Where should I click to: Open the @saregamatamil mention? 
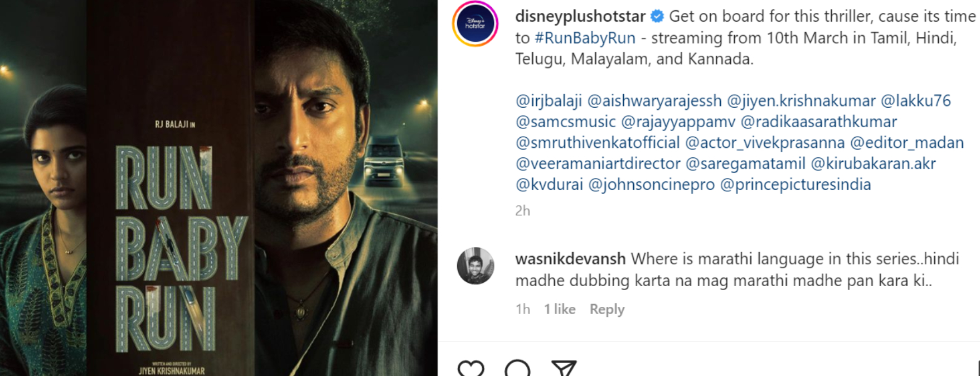tap(745, 163)
